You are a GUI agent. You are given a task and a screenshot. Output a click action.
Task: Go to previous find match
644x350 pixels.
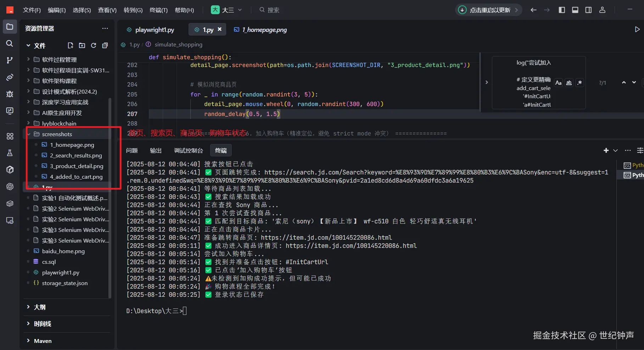(x=624, y=83)
